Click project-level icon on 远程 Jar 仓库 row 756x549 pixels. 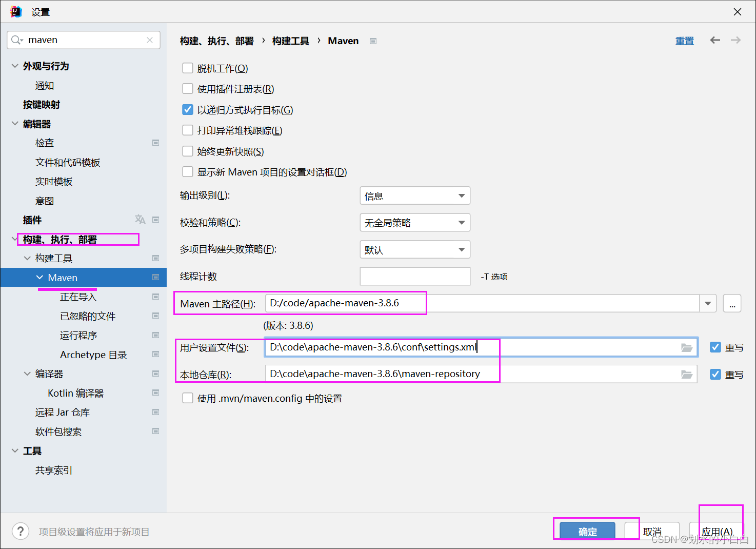click(x=155, y=412)
